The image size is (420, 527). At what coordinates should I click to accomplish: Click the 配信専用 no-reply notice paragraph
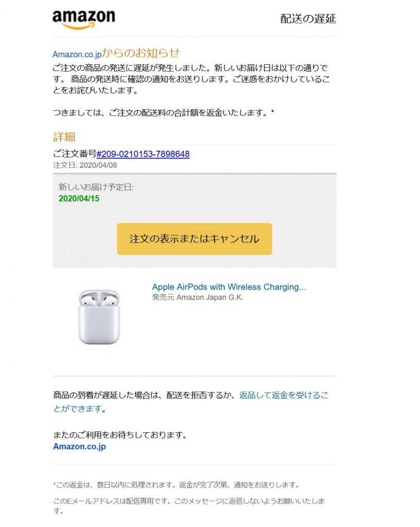[189, 501]
